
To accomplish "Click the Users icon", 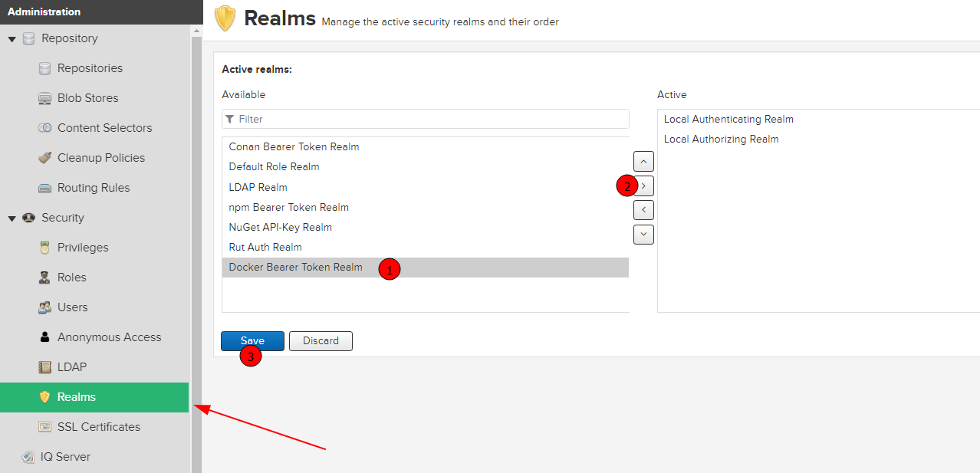I will pyautogui.click(x=44, y=307).
